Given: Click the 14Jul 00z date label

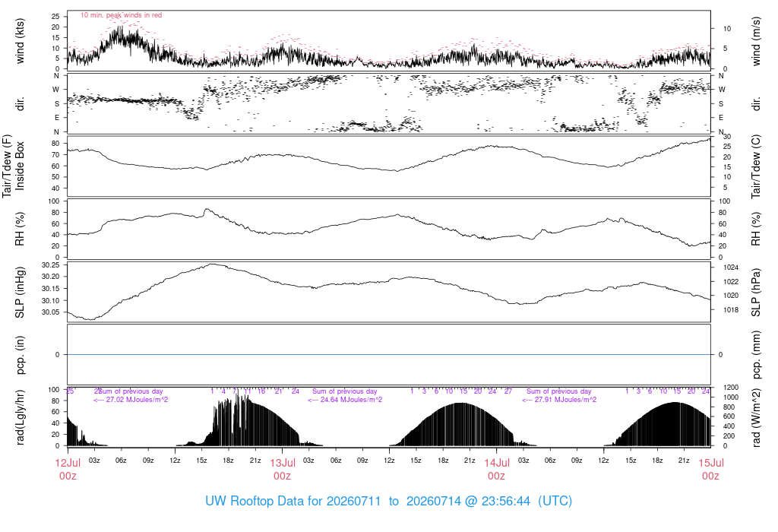Looking at the screenshot, I should point(497,469).
